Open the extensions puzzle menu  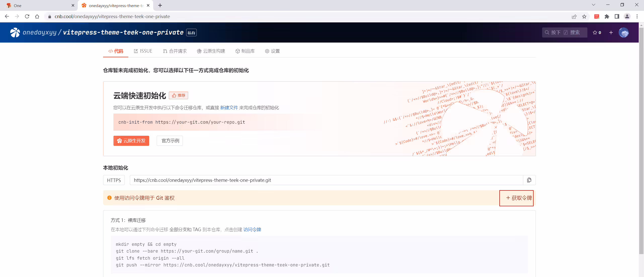[607, 16]
